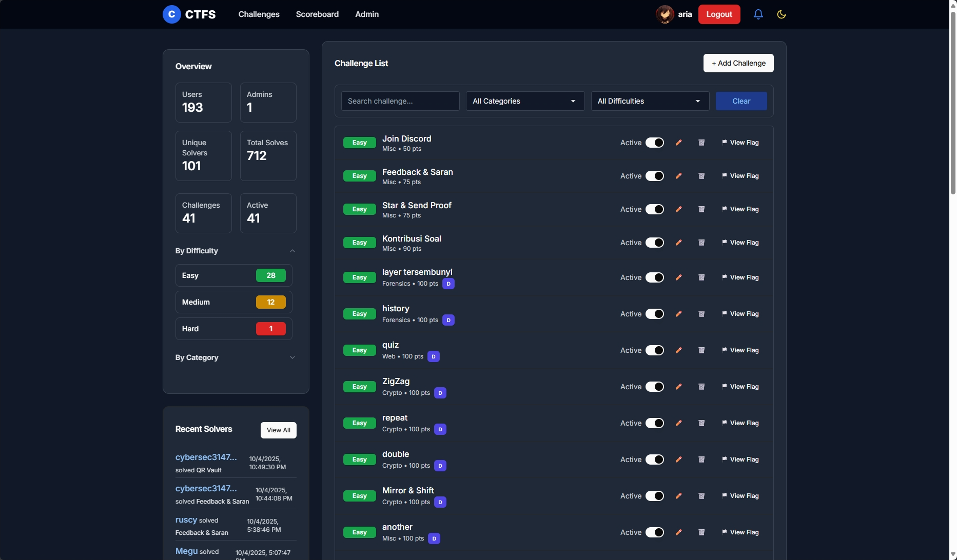
Task: Delete the ZigZag challenge
Action: tap(701, 387)
